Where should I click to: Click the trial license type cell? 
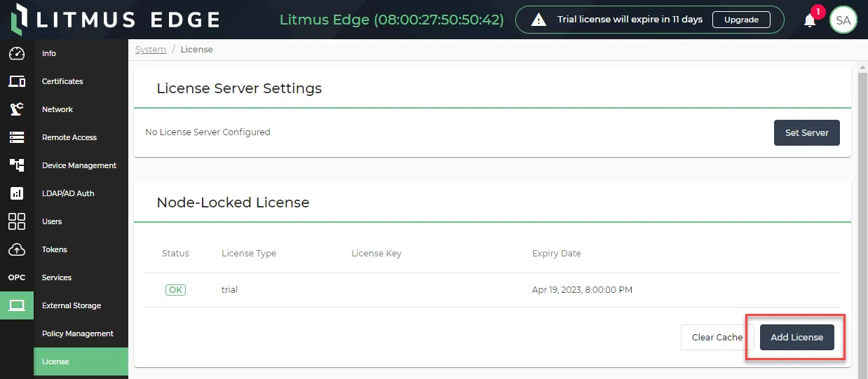pos(230,289)
